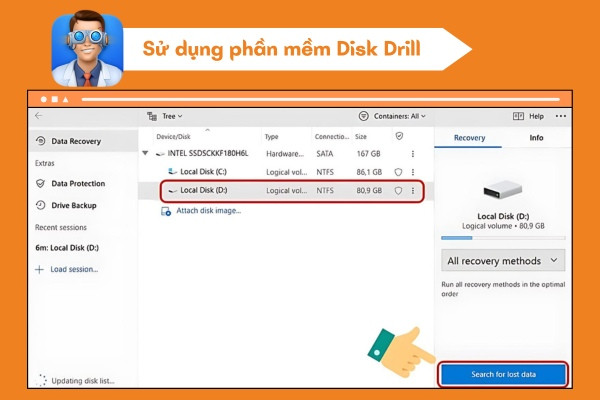Viewport: 600px width, 400px height.
Task: Click the Containers filter icon
Action: (x=364, y=116)
